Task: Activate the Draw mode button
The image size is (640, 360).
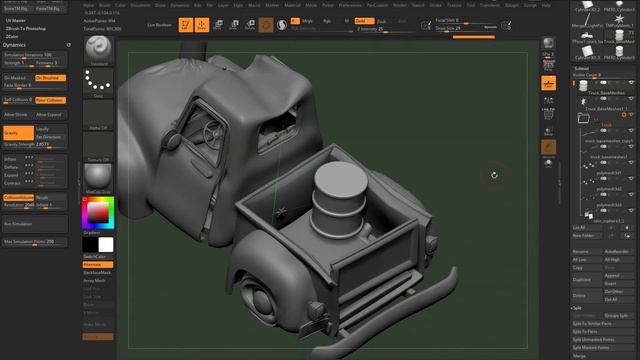Action: coord(202,25)
